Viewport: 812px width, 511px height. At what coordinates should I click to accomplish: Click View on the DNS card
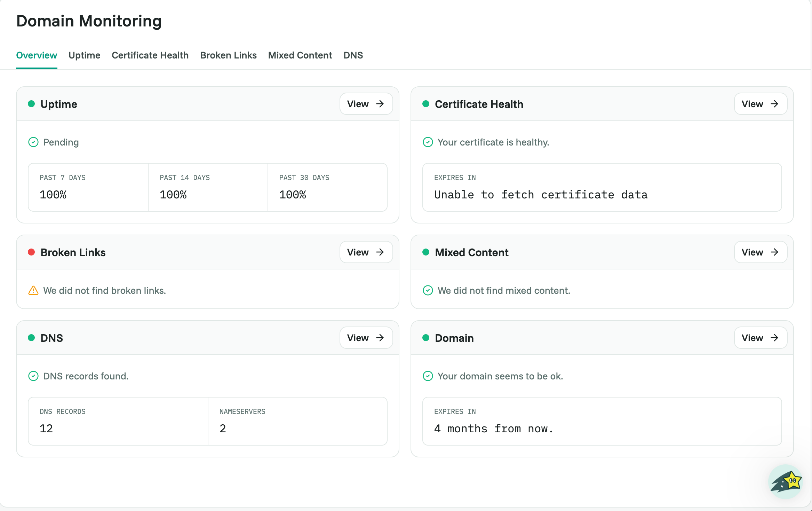366,338
